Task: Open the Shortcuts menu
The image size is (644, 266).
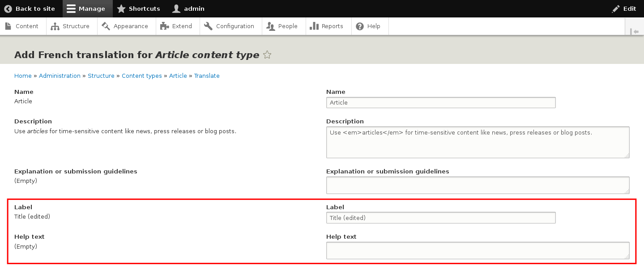Action: [138, 8]
